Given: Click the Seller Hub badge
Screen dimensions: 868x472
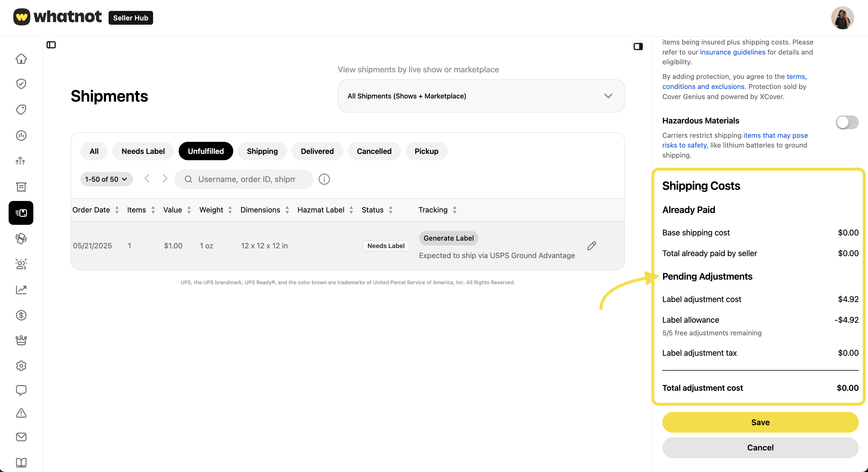Looking at the screenshot, I should [x=131, y=18].
